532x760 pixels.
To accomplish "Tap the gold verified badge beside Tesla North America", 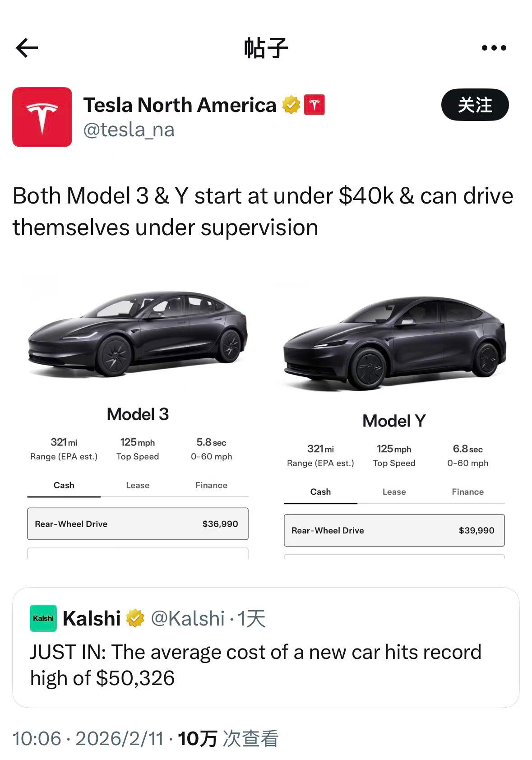I will [291, 105].
